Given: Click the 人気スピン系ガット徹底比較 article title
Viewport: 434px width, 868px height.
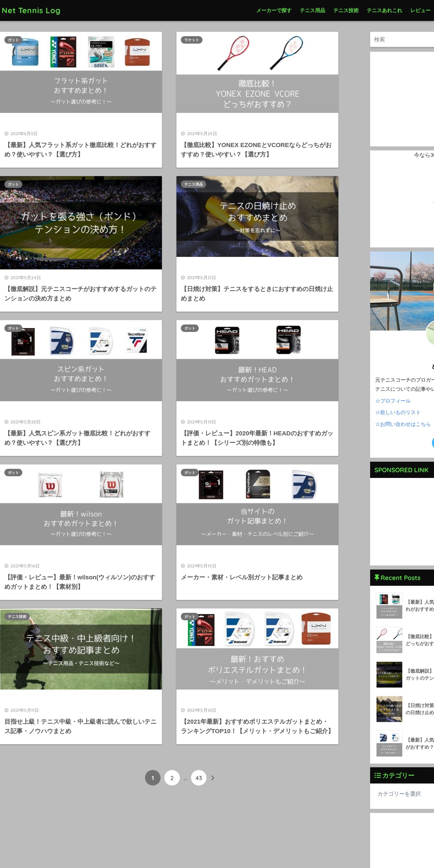Looking at the screenshot, I should coord(78,438).
